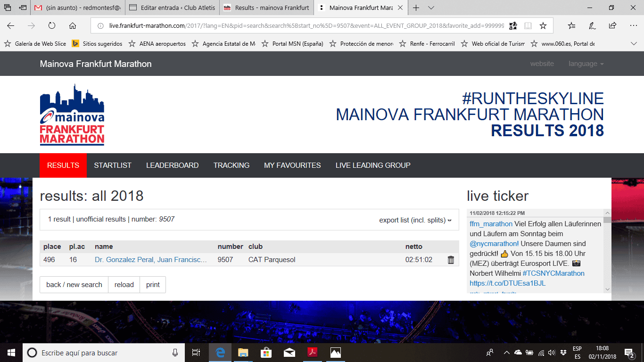644x362 pixels.
Task: Expand the language dropdown menu
Action: (586, 64)
